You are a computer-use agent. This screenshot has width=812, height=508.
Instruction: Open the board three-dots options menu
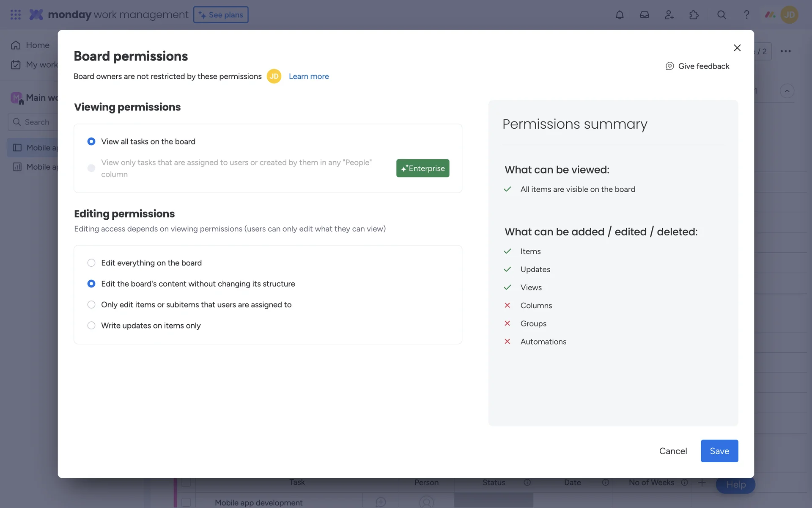pos(786,51)
